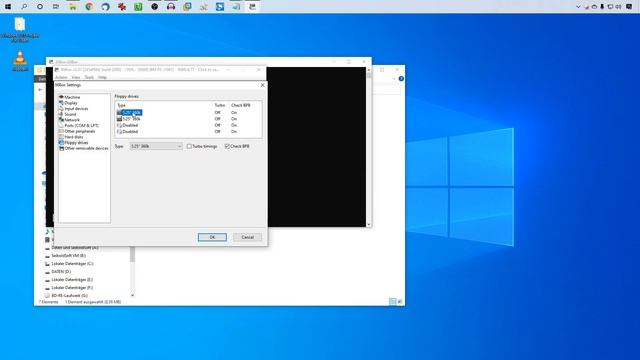The image size is (640, 360).
Task: Open blue swirl browser icon on taskbar
Action: point(105,7)
